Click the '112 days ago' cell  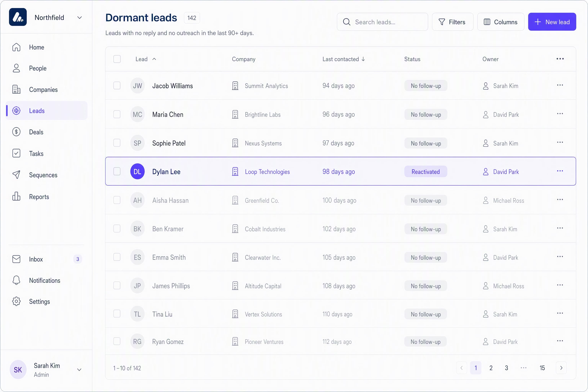(337, 342)
